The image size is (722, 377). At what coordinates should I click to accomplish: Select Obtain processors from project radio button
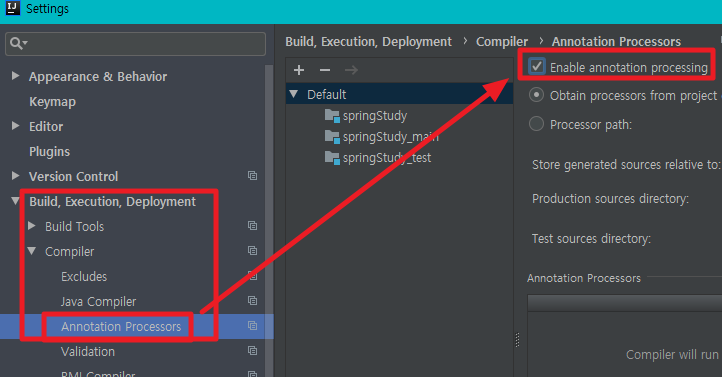coord(536,95)
